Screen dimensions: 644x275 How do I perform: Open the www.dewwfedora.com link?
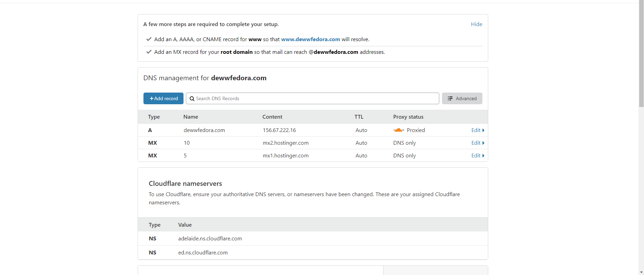(311, 39)
